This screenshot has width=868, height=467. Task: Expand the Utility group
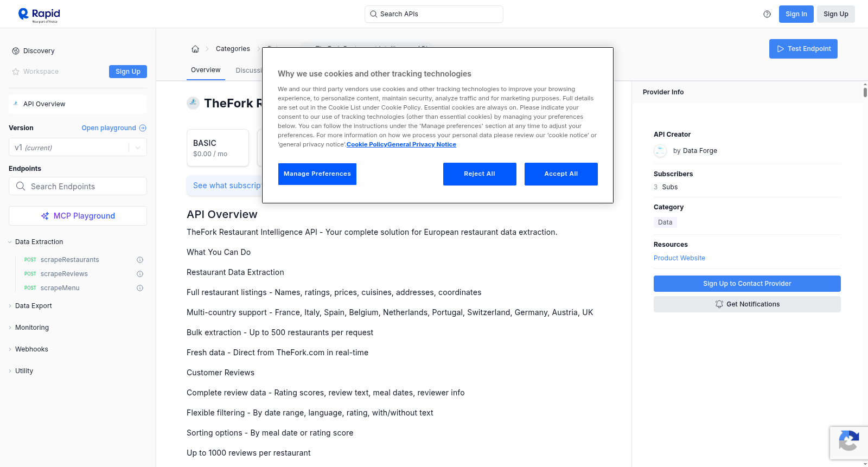tap(24, 371)
